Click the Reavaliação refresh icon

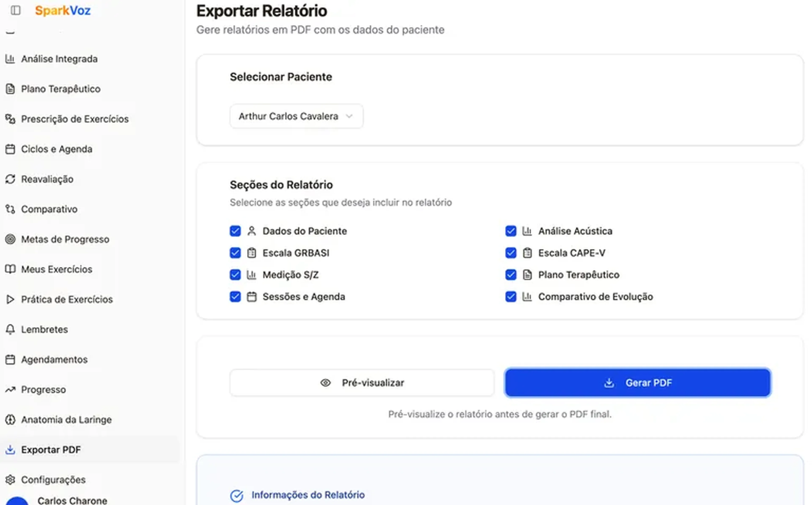click(x=10, y=179)
